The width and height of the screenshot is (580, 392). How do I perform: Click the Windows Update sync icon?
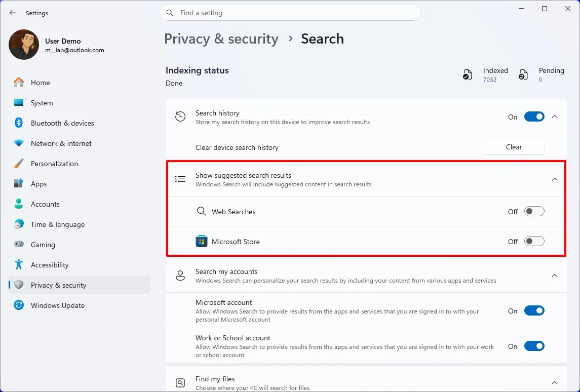click(19, 305)
